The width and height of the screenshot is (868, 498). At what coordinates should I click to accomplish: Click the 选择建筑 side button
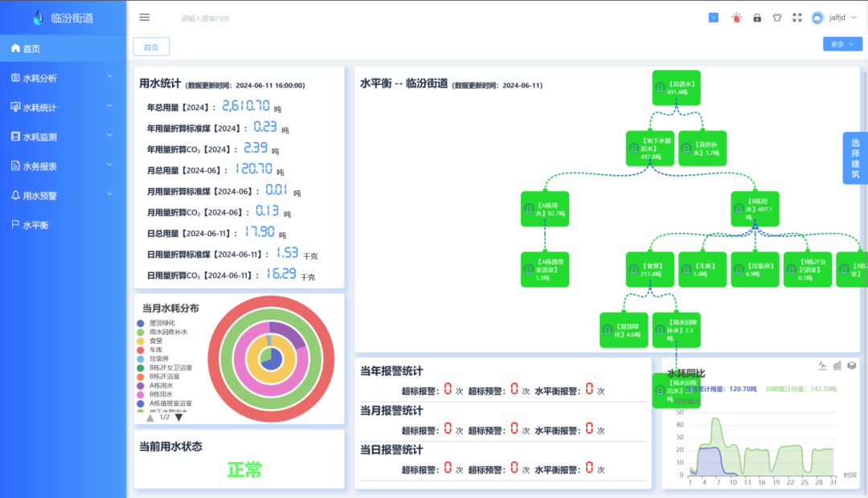click(855, 158)
